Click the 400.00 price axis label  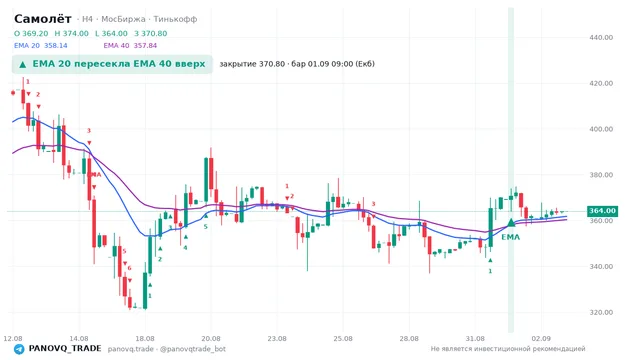[601, 129]
